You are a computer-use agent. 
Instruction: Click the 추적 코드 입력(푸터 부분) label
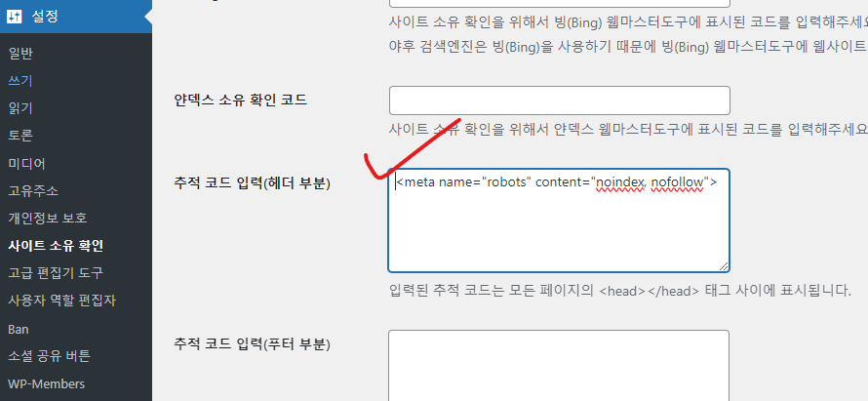tap(252, 344)
